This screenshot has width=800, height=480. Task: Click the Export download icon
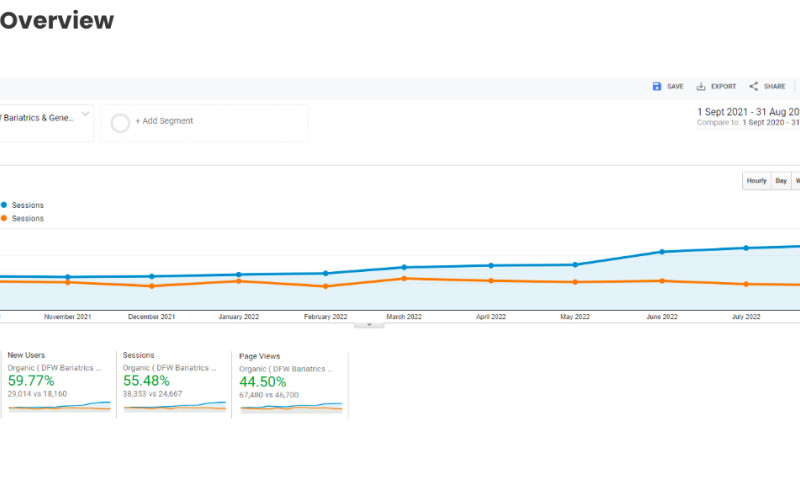701,87
